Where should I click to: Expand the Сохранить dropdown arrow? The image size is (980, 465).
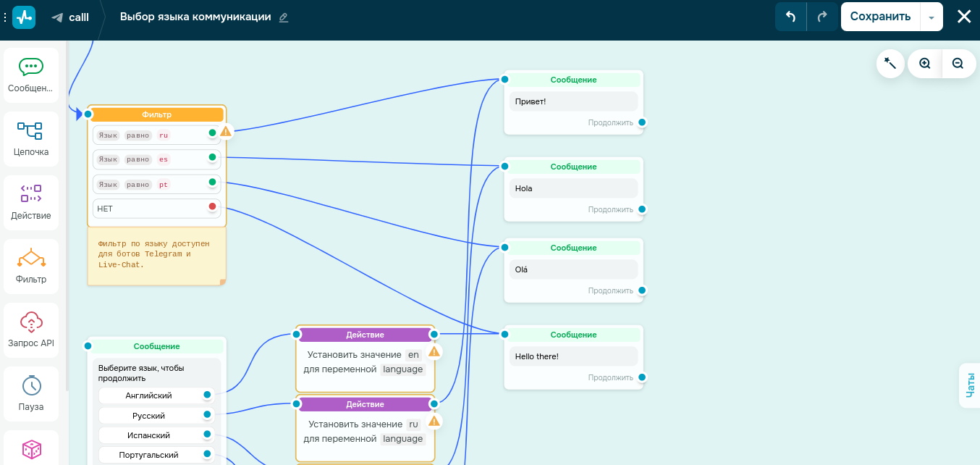pyautogui.click(x=932, y=17)
